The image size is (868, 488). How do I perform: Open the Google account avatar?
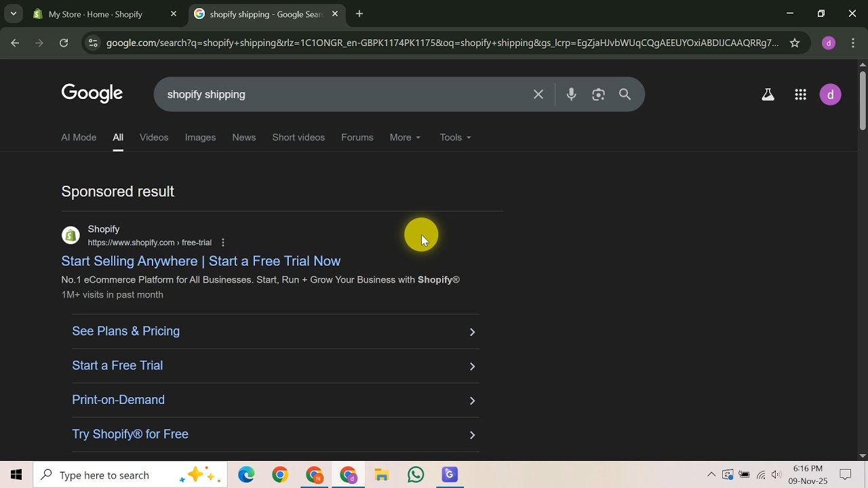(x=830, y=95)
